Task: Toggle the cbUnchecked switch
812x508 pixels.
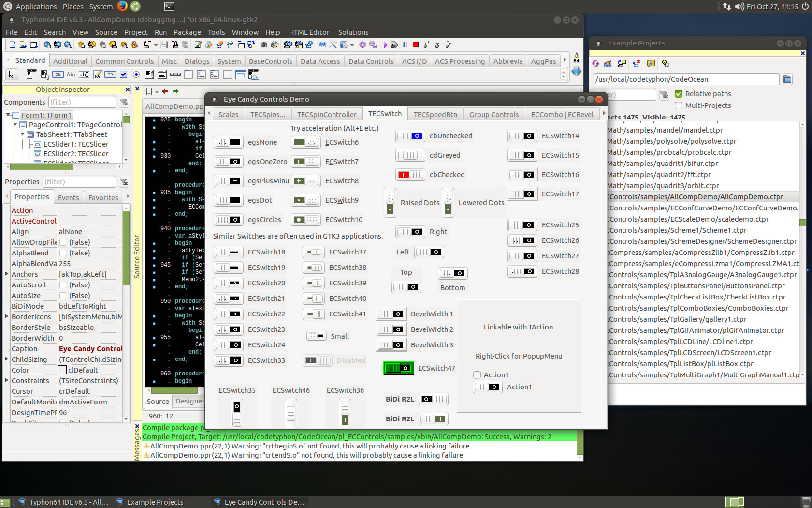Action: (410, 136)
